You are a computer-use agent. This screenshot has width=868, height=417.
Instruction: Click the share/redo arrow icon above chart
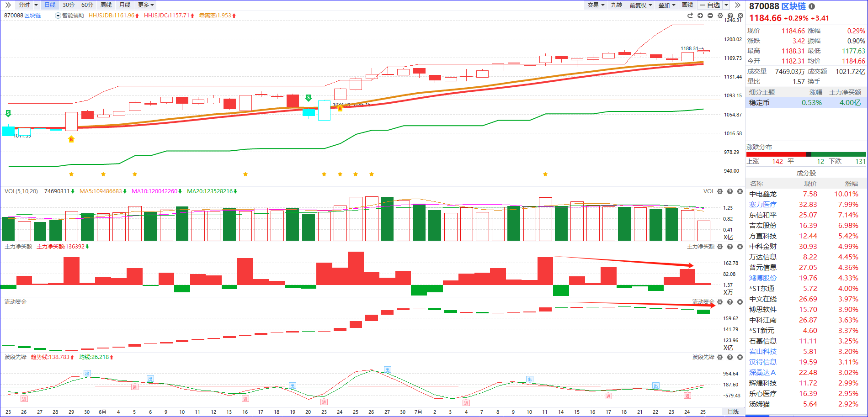[x=690, y=16]
